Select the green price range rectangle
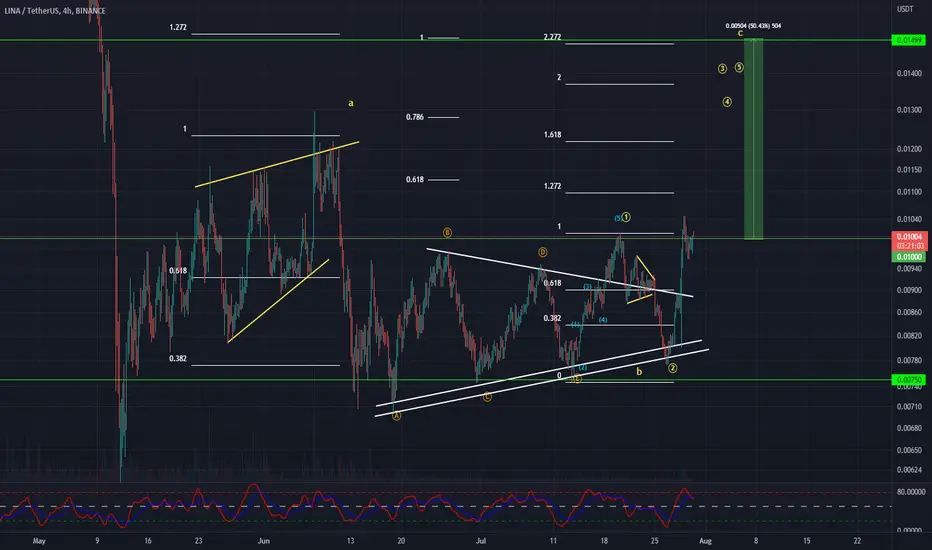 tap(754, 139)
